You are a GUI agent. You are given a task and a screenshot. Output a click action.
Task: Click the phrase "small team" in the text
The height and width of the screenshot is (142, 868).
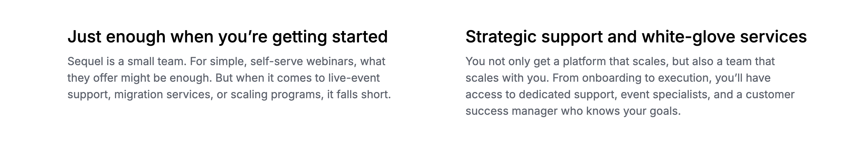(x=157, y=61)
